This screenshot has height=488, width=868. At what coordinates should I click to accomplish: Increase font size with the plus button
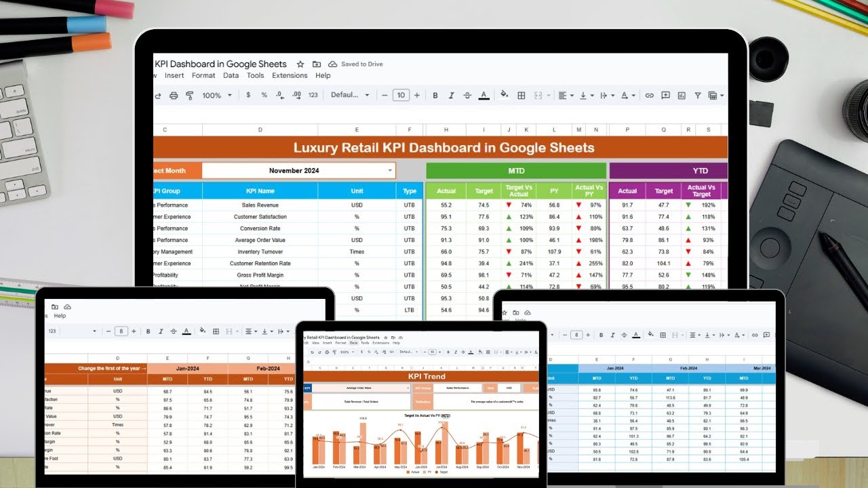coord(417,96)
